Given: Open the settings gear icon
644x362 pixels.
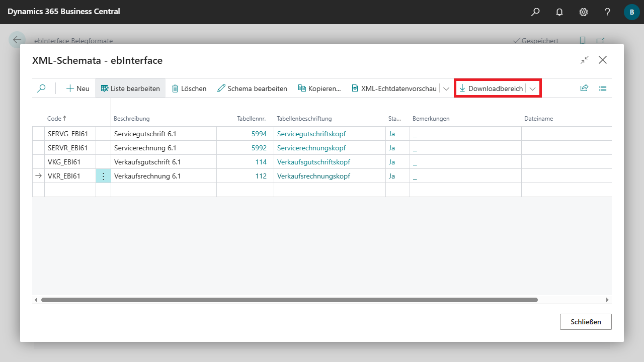Looking at the screenshot, I should click(x=584, y=12).
